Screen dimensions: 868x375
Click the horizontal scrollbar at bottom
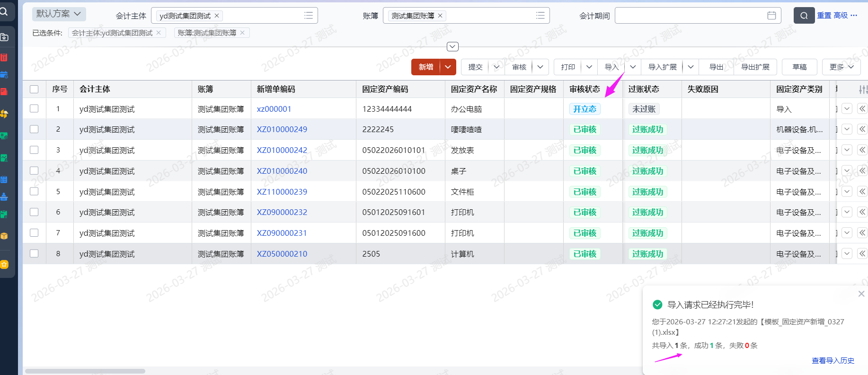tap(85, 371)
